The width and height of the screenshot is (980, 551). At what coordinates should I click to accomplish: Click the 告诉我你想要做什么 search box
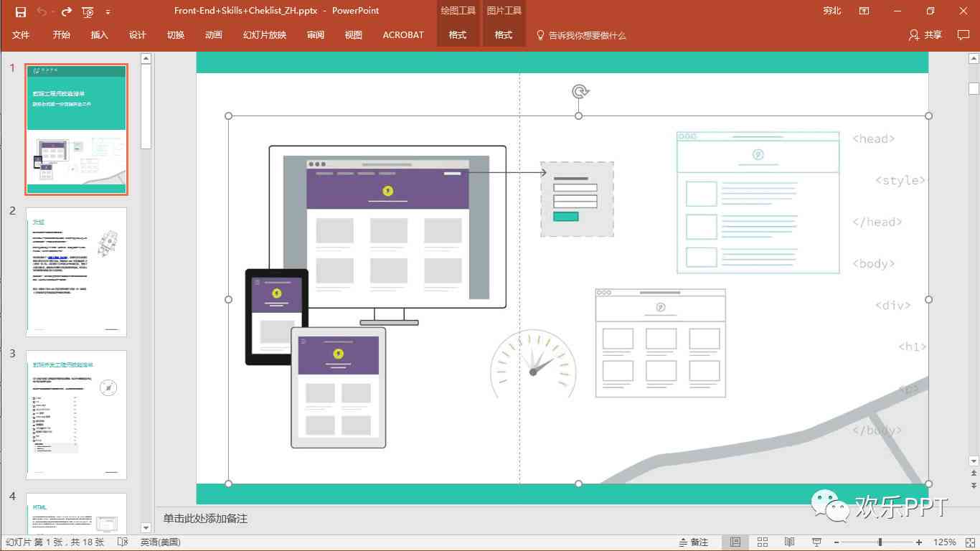click(x=582, y=34)
